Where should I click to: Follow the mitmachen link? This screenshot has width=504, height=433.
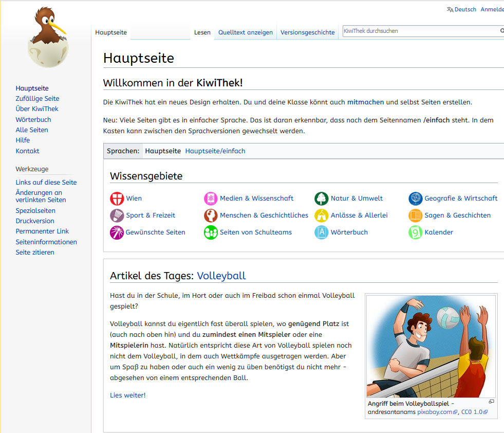365,102
